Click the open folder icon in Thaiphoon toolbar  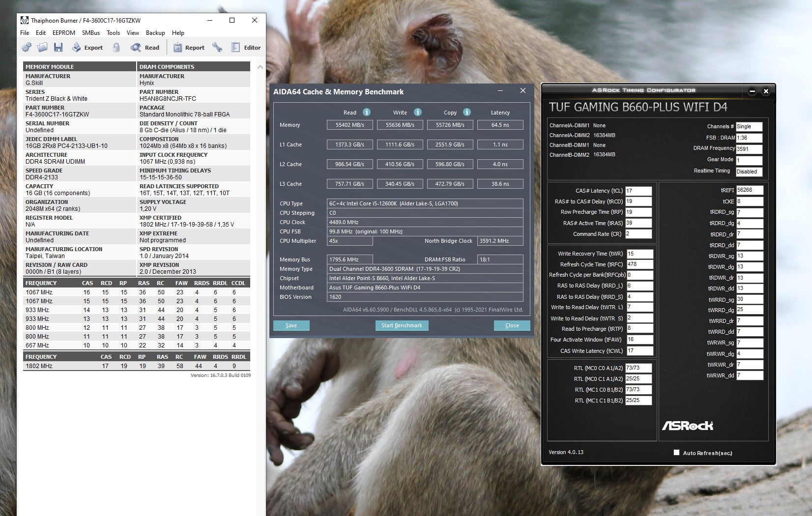(42, 47)
